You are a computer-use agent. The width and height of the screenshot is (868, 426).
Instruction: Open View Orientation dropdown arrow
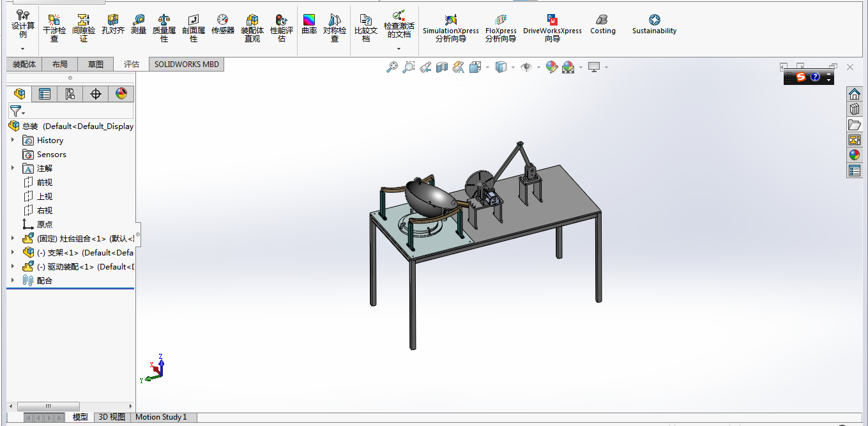click(x=488, y=67)
